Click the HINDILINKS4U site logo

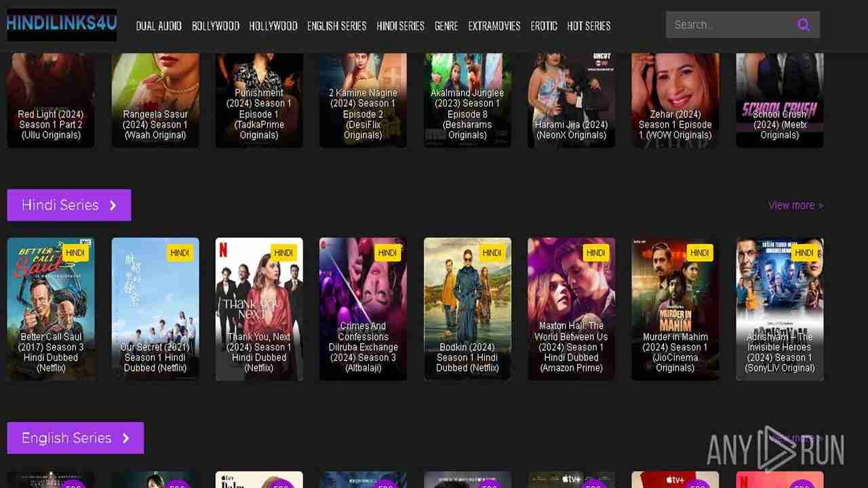pyautogui.click(x=62, y=25)
